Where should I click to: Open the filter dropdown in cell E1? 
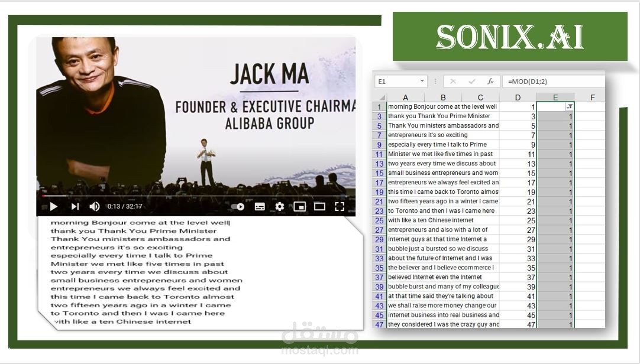click(570, 107)
